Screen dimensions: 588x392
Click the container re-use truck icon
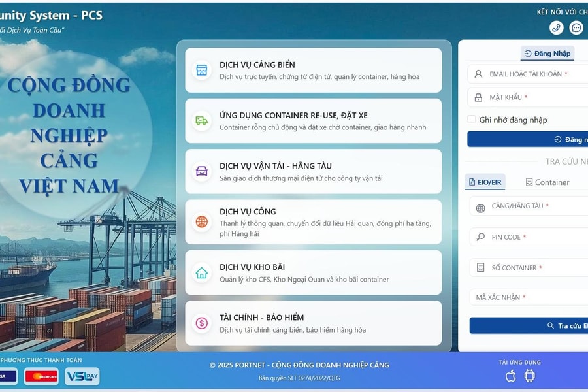(202, 121)
